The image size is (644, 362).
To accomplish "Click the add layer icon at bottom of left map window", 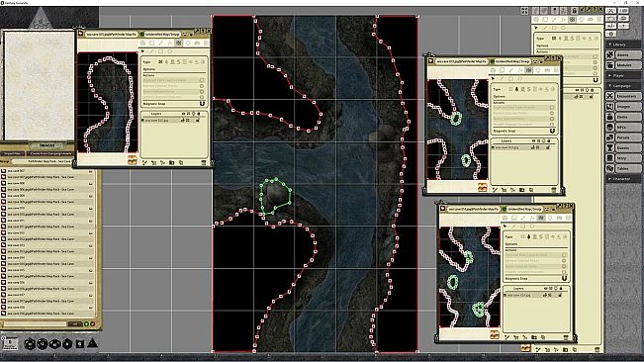I will 145,162.
